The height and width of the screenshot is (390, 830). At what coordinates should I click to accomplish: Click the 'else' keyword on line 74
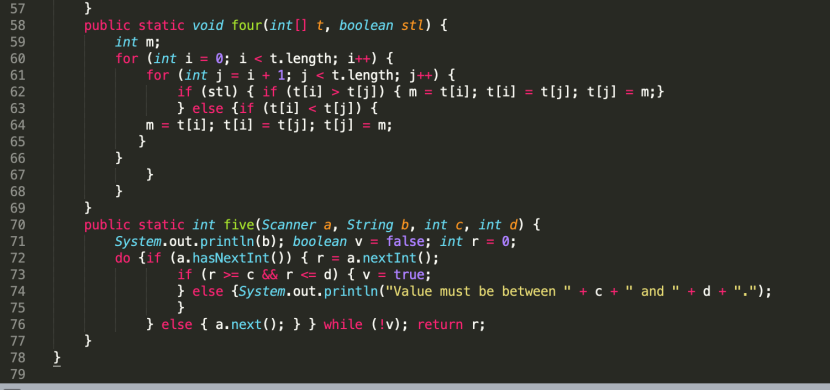tap(208, 292)
